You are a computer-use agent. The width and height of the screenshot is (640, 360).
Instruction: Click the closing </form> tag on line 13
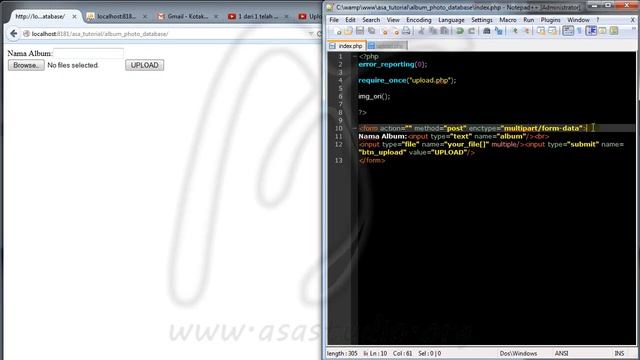[372, 160]
